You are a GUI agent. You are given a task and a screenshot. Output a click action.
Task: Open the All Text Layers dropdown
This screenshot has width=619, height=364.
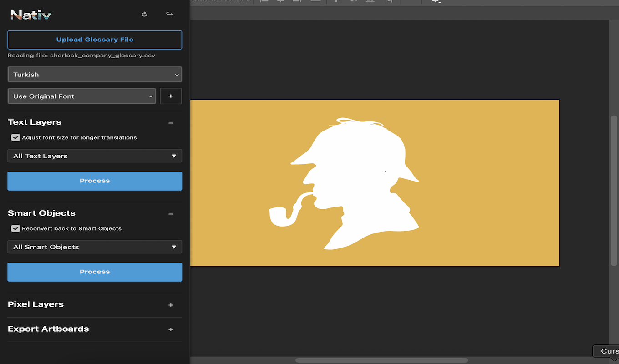[x=95, y=156]
